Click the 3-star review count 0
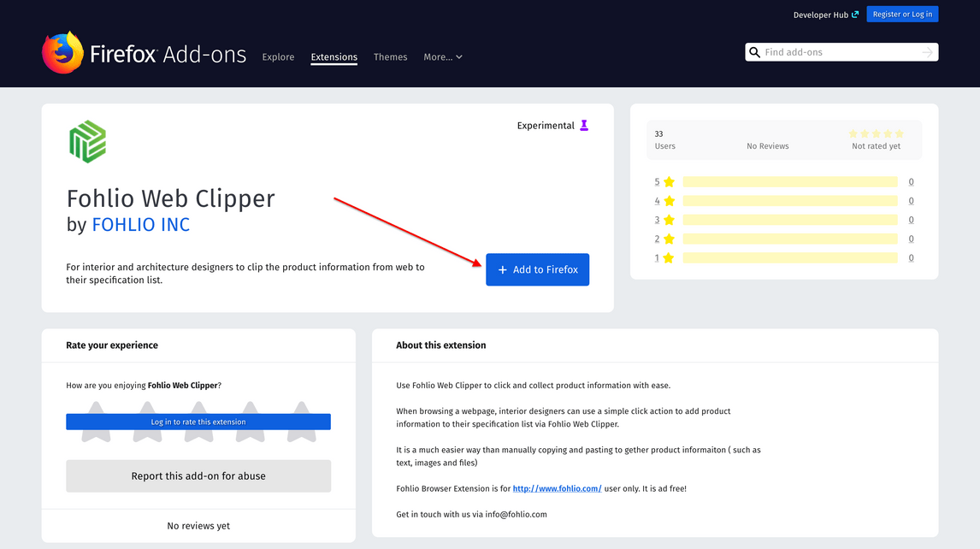This screenshot has height=549, width=980. coord(911,220)
